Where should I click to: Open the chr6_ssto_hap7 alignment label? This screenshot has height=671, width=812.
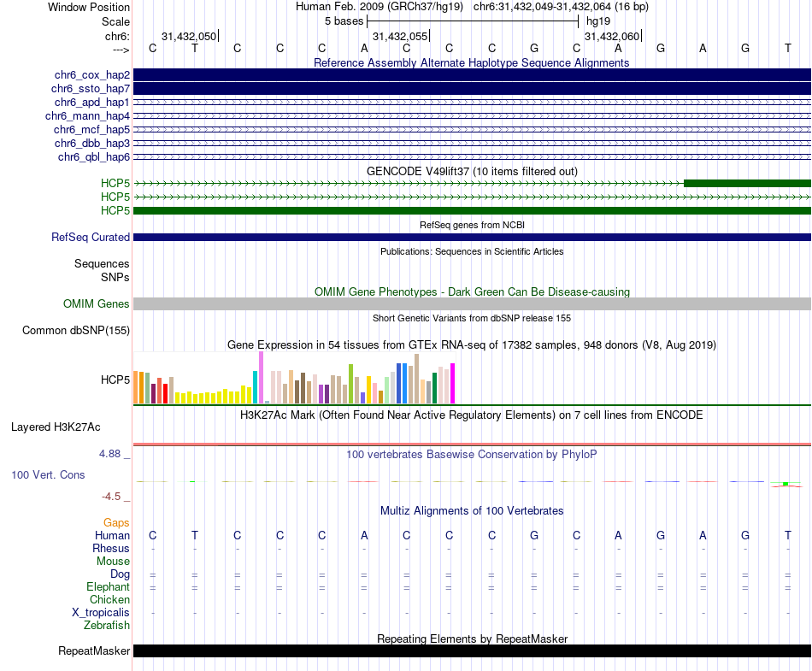91,89
